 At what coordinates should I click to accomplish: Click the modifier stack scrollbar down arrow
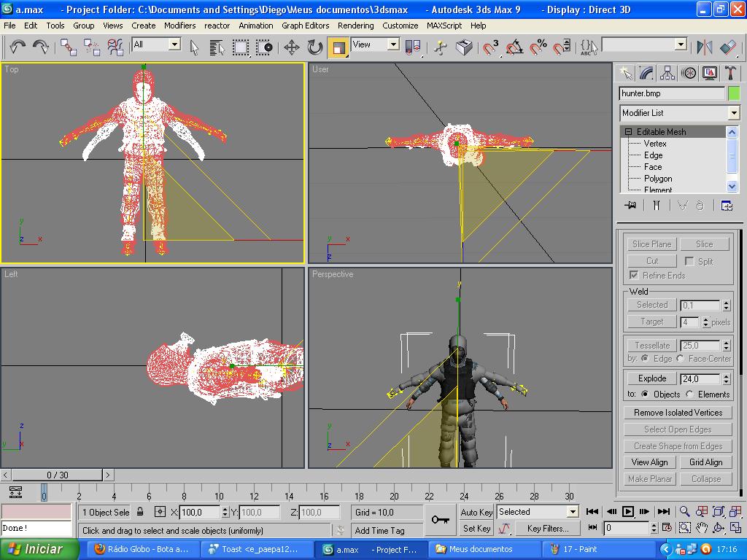click(732, 186)
